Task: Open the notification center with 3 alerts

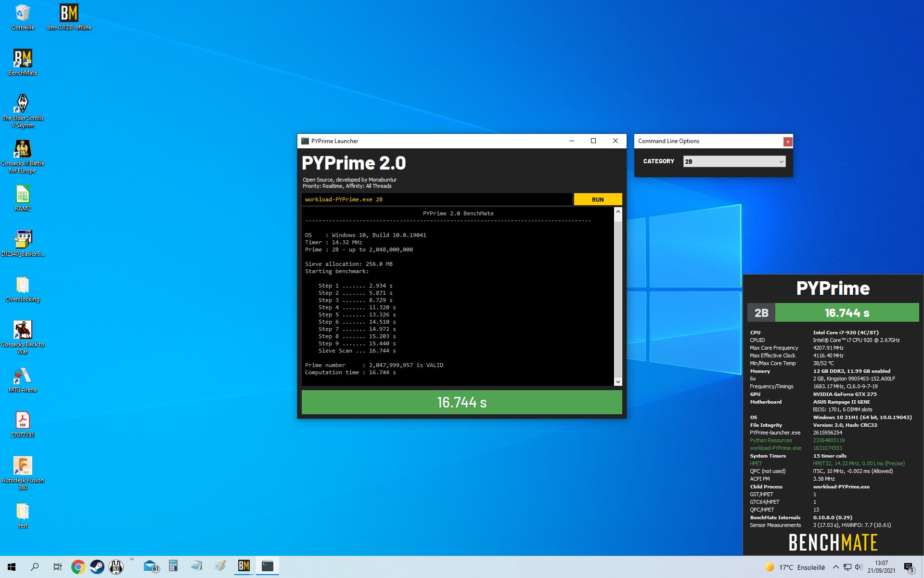Action: coord(909,567)
